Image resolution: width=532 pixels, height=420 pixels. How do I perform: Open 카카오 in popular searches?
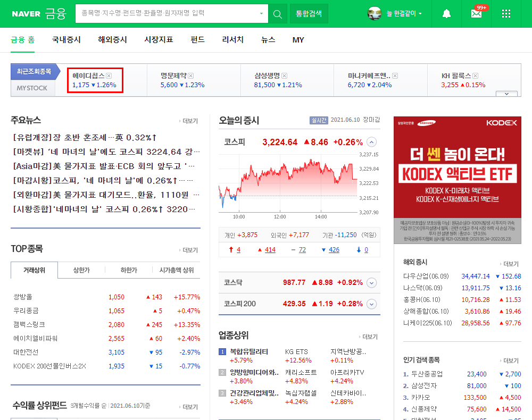tap(420, 397)
